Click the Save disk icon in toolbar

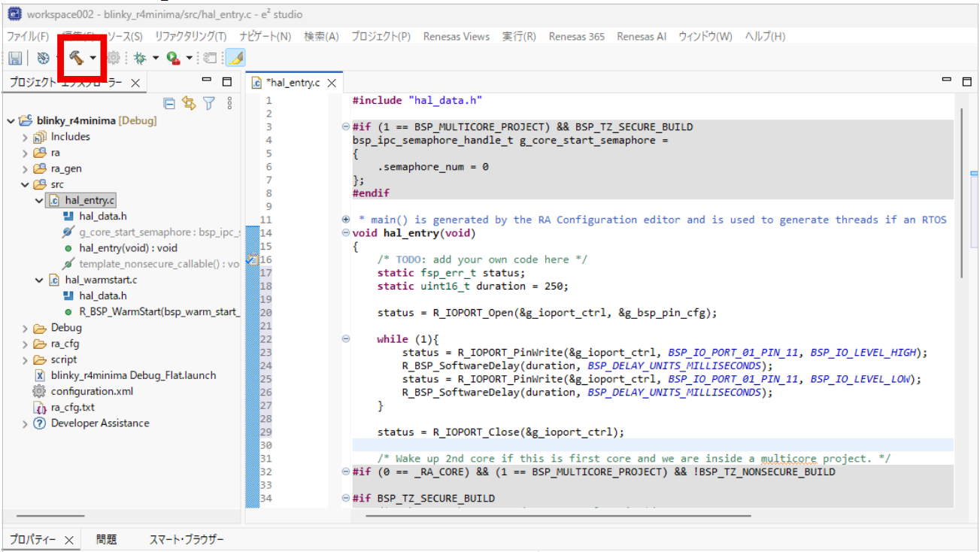15,58
